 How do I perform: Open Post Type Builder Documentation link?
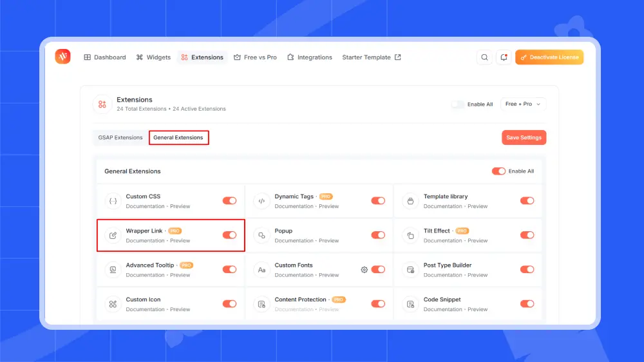point(443,275)
